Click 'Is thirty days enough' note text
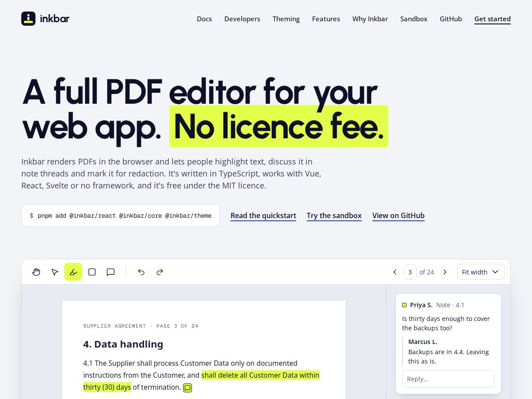 click(x=446, y=323)
